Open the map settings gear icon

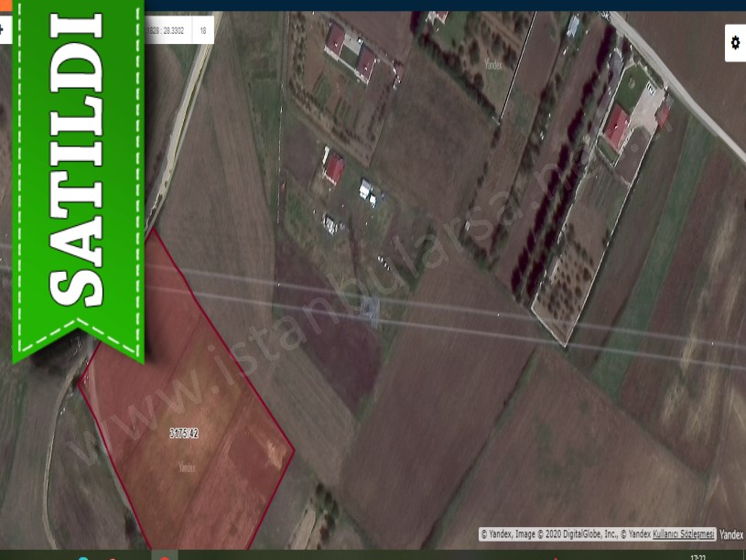734,42
